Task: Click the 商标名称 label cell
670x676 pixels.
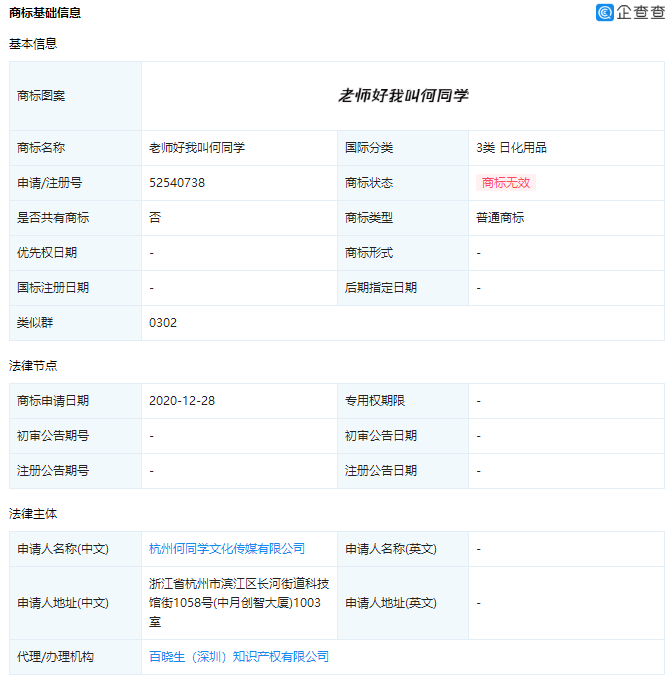Action: [75, 148]
